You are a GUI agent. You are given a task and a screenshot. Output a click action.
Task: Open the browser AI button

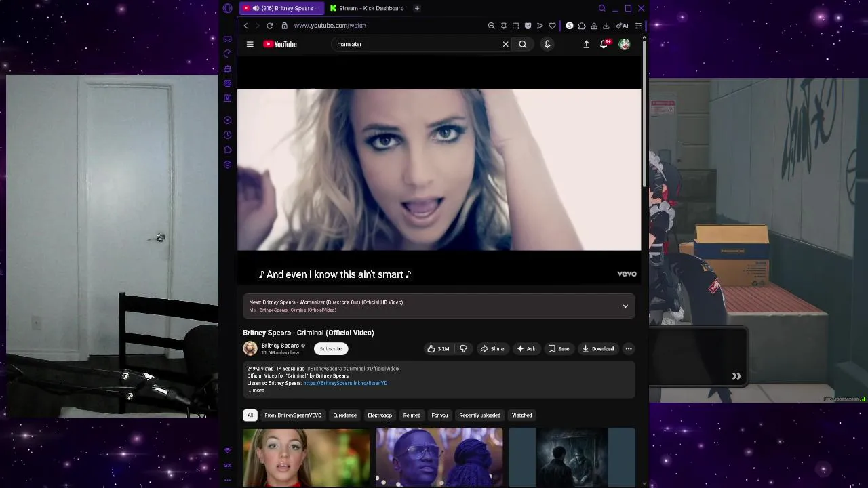click(621, 26)
